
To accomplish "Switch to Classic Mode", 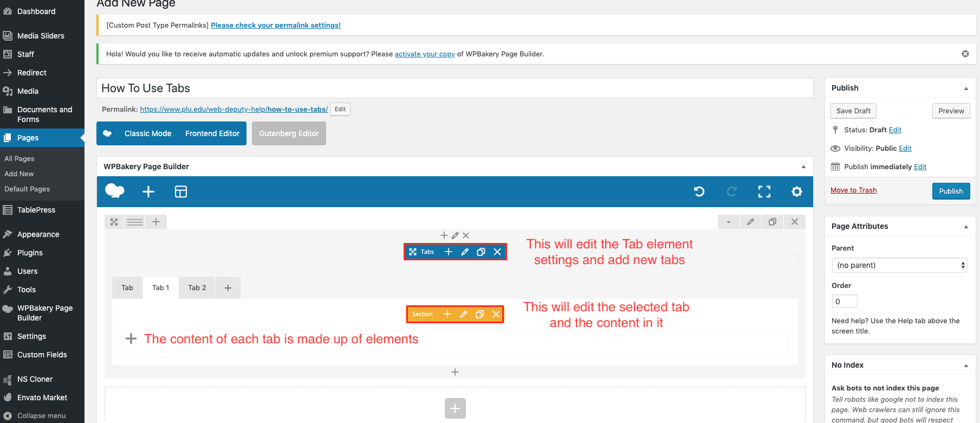I will click(x=148, y=133).
